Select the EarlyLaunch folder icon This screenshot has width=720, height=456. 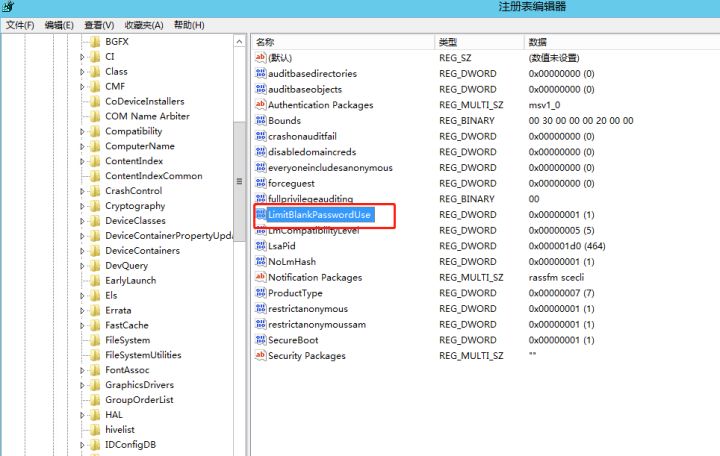95,281
